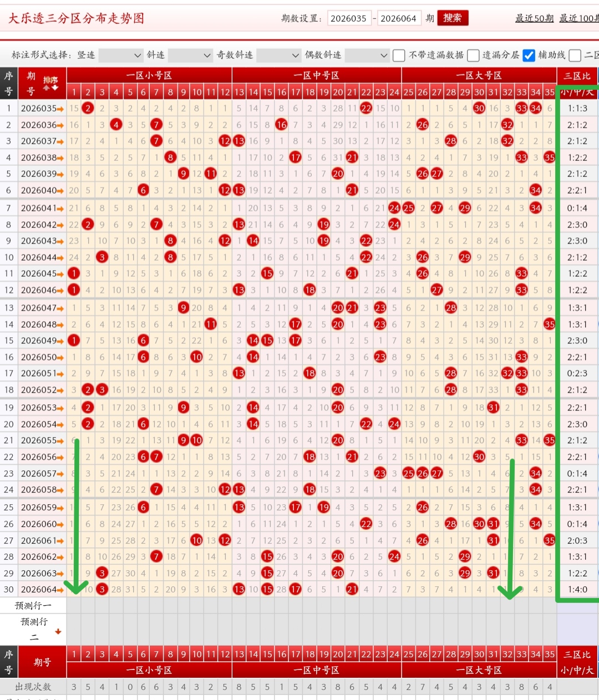Click red ball 4 in row 2026036
Screen dimensions: 599x700
116,125
